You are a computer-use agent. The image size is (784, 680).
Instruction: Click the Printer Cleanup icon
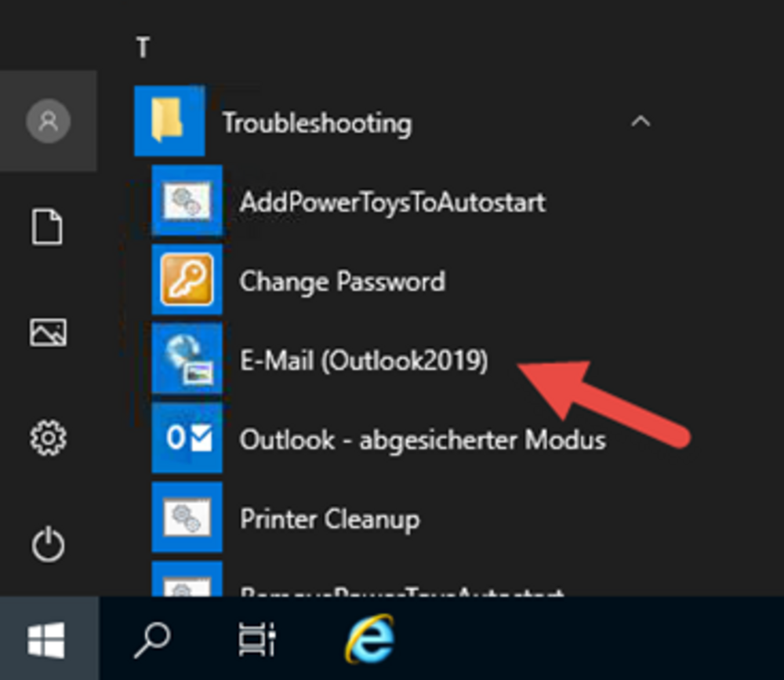tap(187, 518)
